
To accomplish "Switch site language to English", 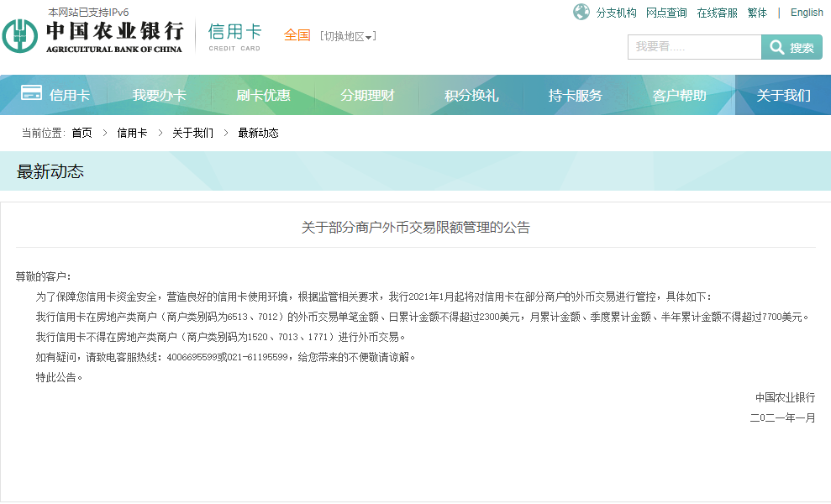I will [807, 13].
